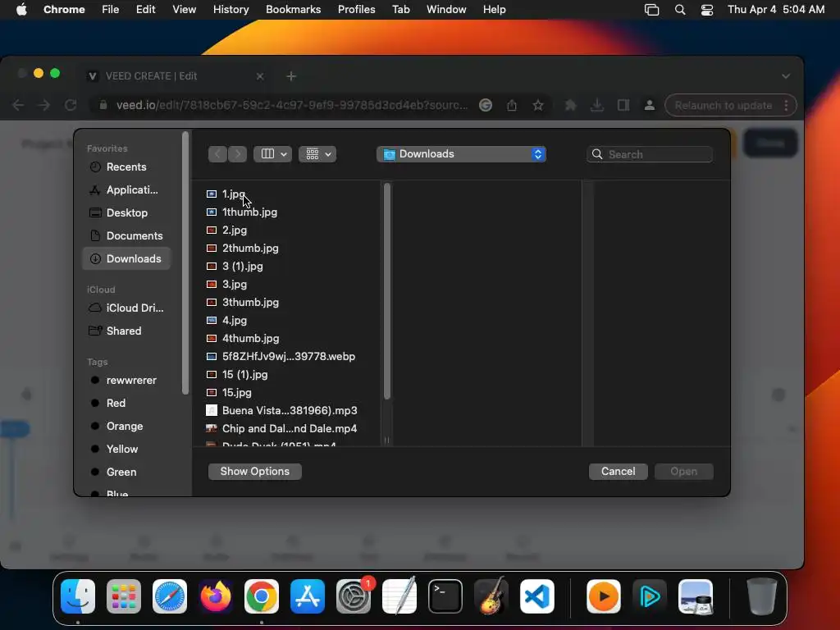Click Chrome's reload page icon
Viewport: 840px width, 630px height.
coord(71,105)
